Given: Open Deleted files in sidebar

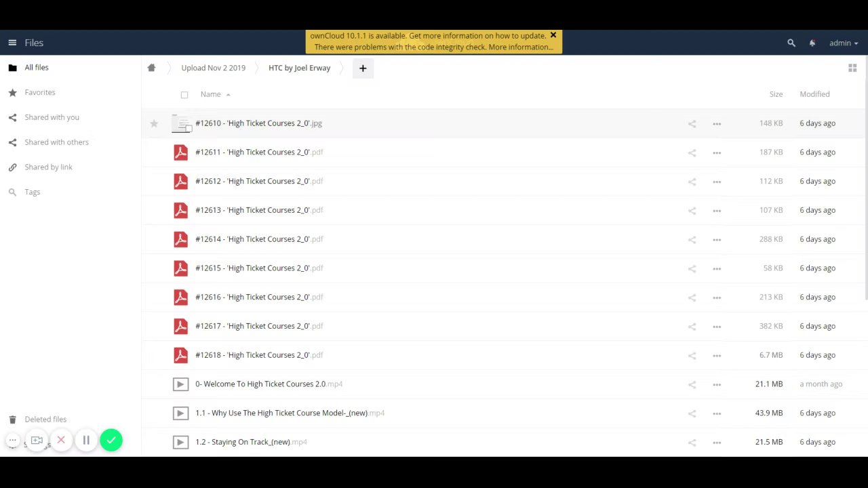Looking at the screenshot, I should pos(45,420).
